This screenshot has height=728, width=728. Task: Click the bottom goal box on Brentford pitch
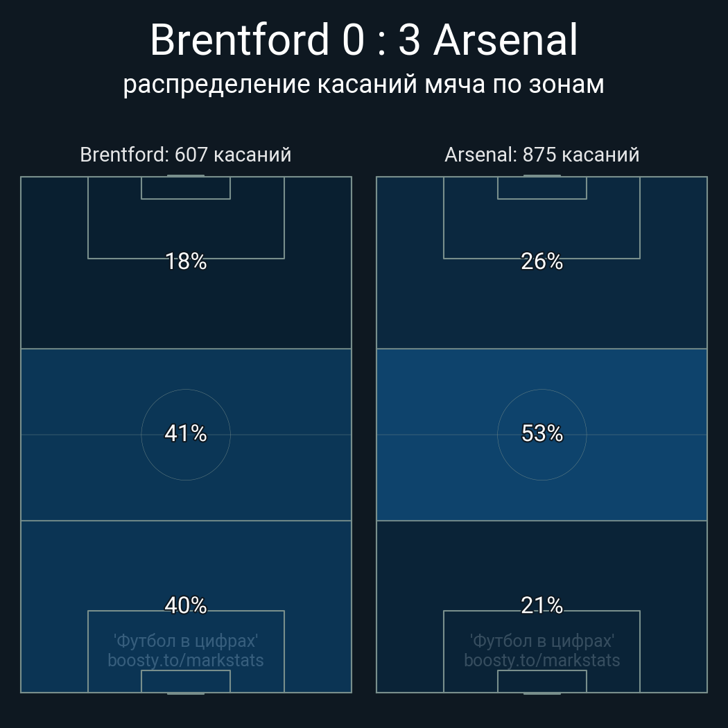[x=186, y=682]
